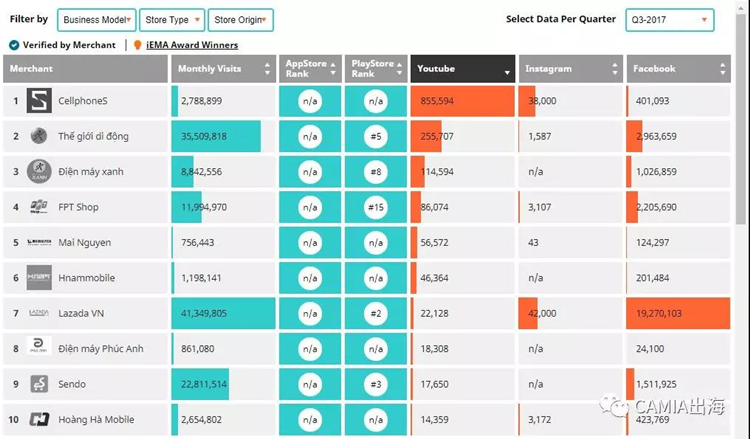Click the Hnammobile logo thumbnail
The height and width of the screenshot is (439, 750).
[39, 277]
